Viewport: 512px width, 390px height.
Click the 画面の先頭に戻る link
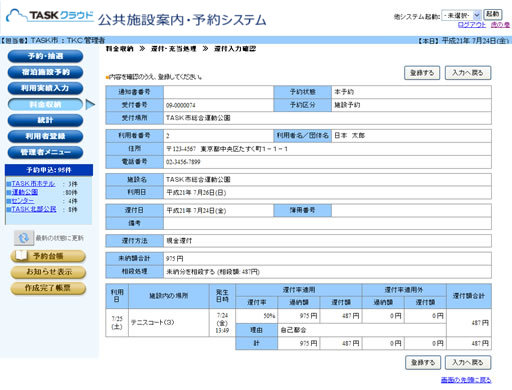[466, 380]
